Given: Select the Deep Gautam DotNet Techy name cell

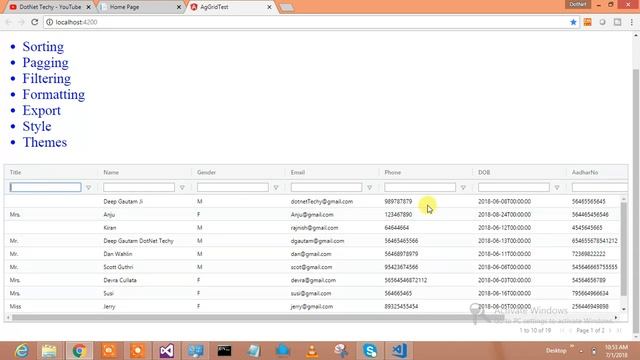Looking at the screenshot, I should [138, 241].
